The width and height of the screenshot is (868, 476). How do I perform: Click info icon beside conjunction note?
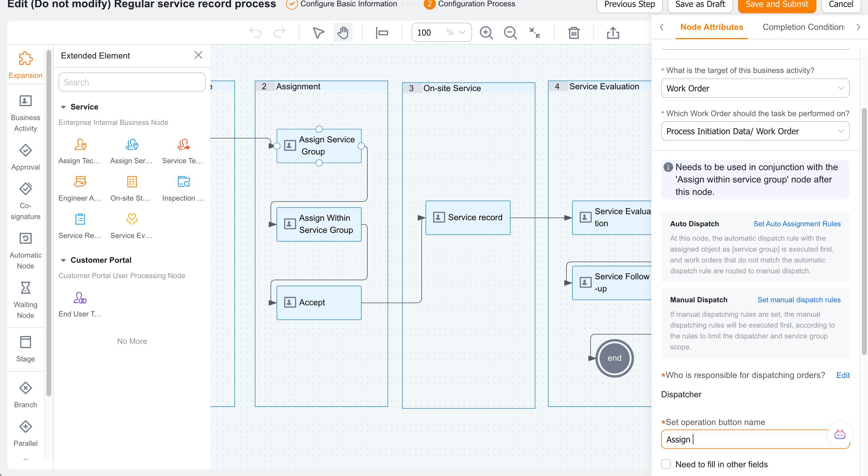(668, 167)
